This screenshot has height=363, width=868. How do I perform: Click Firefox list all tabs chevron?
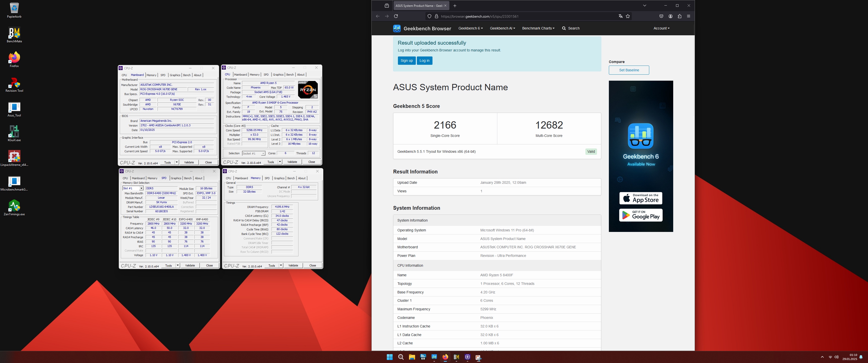pyautogui.click(x=644, y=6)
